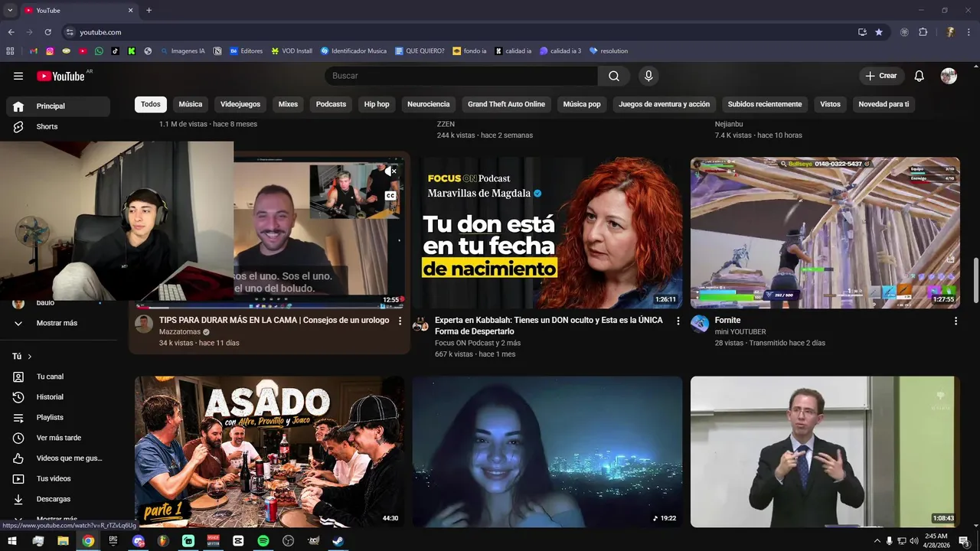Select the Videojuegos filter chip
The height and width of the screenshot is (551, 980).
coord(240,104)
